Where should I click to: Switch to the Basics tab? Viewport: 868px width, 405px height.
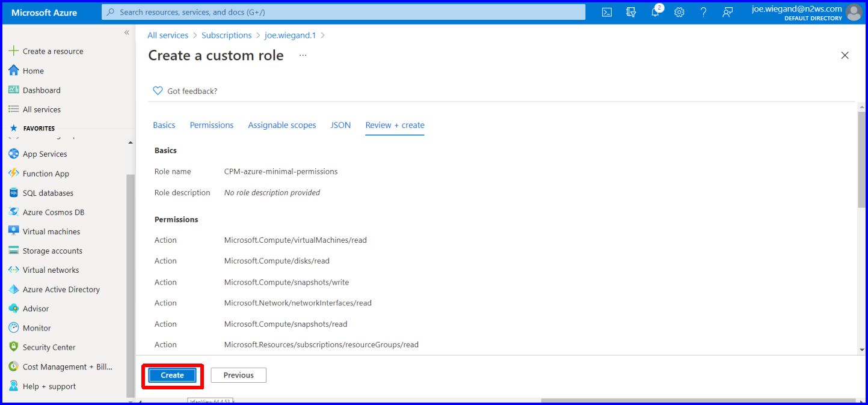(164, 125)
